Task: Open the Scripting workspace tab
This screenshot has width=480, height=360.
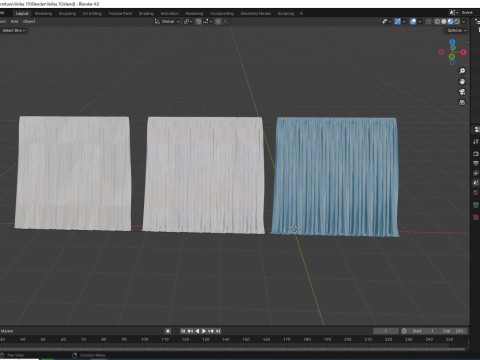Action: point(286,13)
